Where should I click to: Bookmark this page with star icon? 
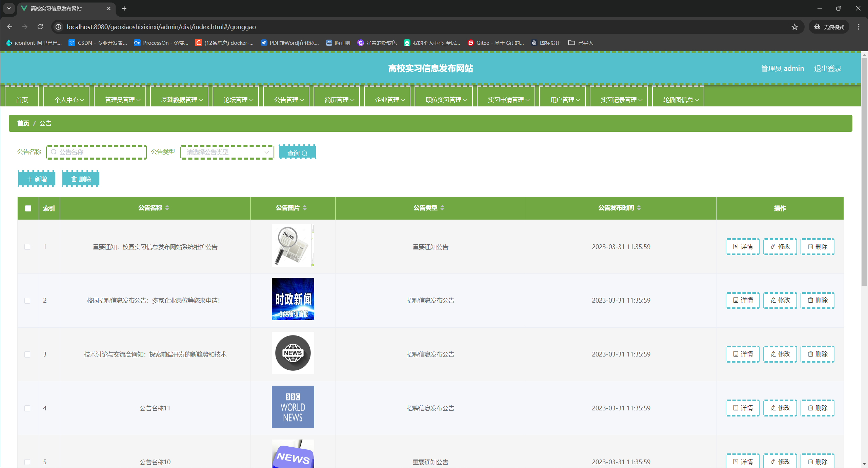coord(794,27)
